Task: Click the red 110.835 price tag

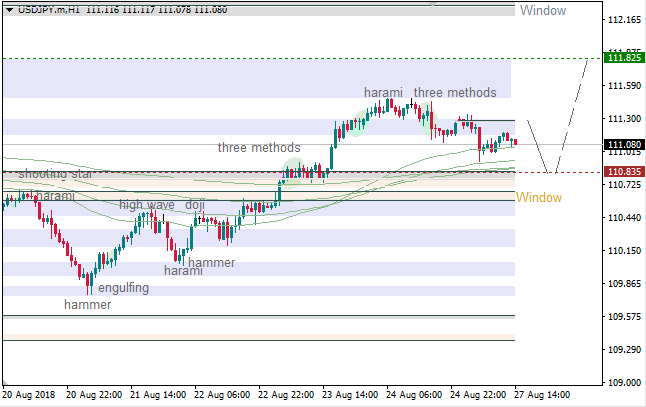Action: click(624, 173)
